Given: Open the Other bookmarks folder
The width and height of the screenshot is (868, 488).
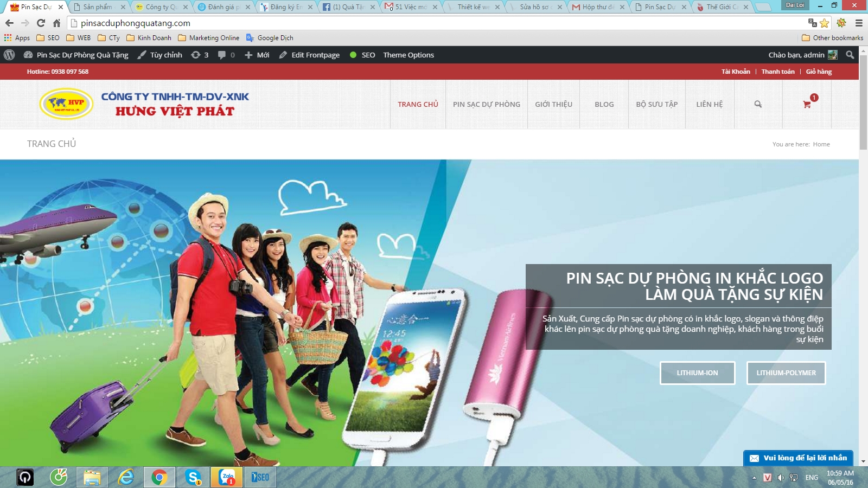Looking at the screenshot, I should coord(832,38).
